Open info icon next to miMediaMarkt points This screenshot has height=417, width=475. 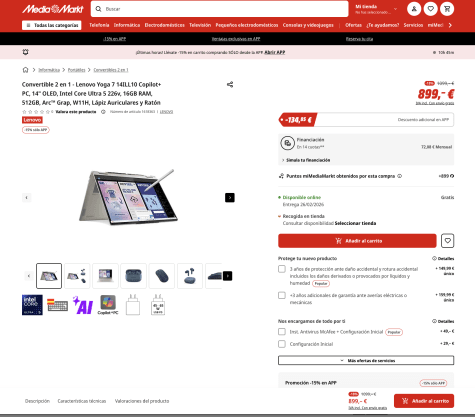[400, 176]
